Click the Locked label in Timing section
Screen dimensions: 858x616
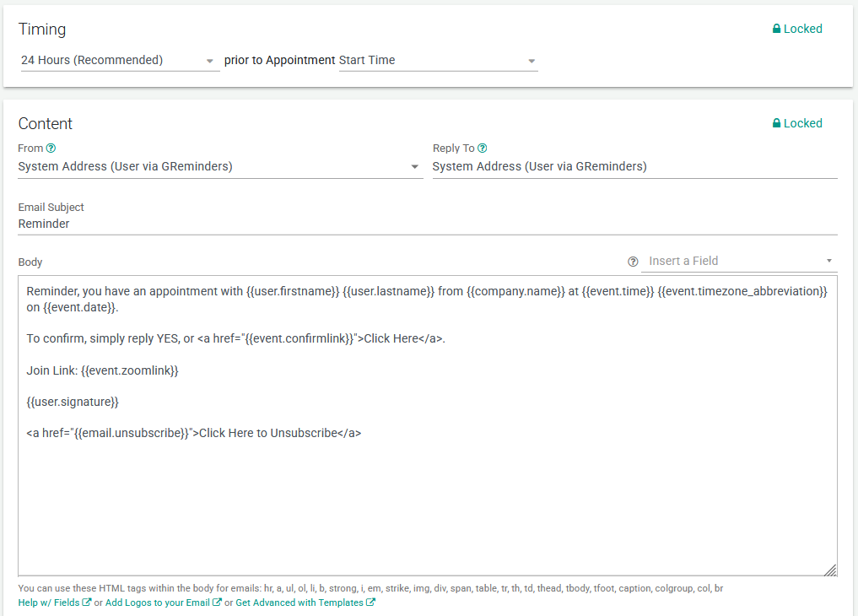[x=802, y=29]
